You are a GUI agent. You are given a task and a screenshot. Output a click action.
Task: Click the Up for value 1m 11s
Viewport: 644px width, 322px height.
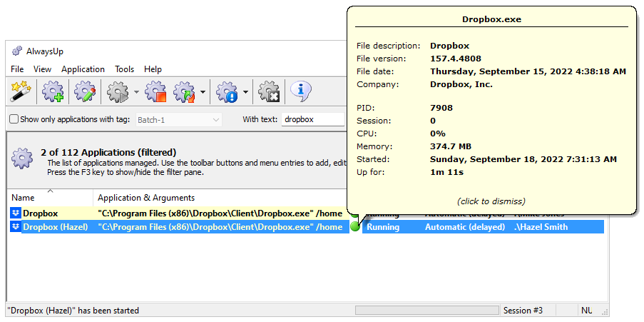pos(446,172)
